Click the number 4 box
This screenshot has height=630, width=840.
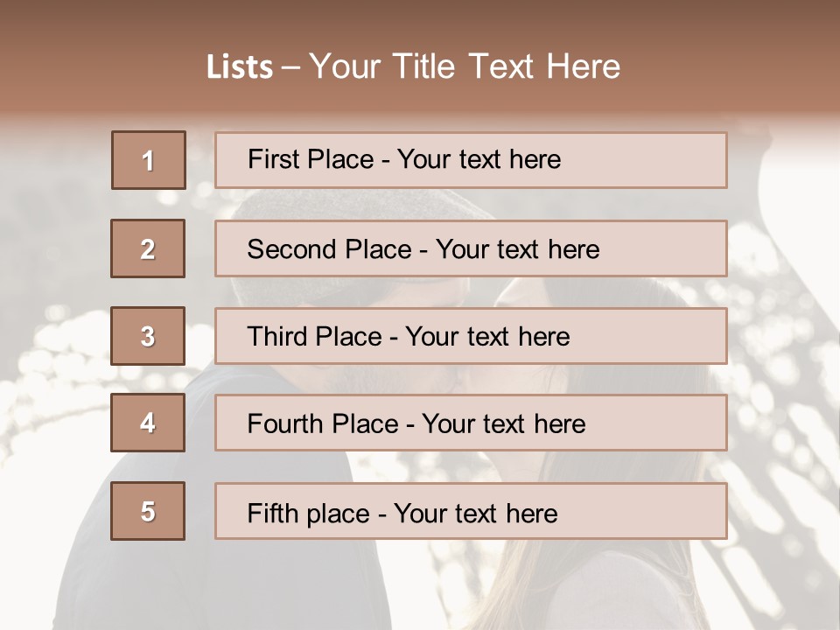[148, 423]
